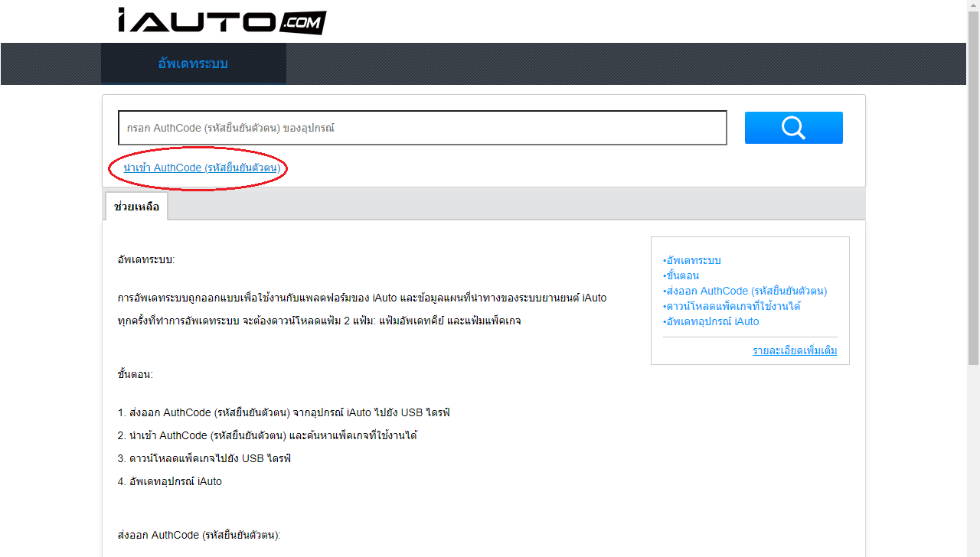Image resolution: width=980 pixels, height=557 pixels.
Task: View รายละเอียดเพิ่มเติม for more details
Action: [x=795, y=350]
